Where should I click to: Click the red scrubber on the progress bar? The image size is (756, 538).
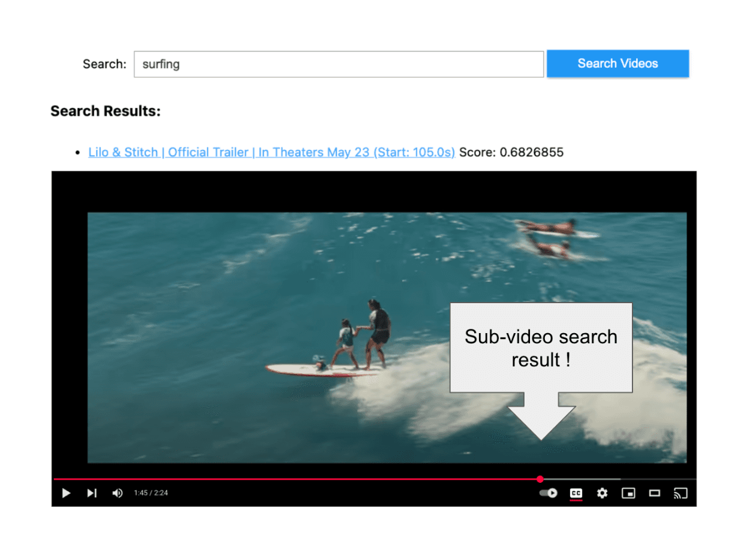(x=540, y=479)
